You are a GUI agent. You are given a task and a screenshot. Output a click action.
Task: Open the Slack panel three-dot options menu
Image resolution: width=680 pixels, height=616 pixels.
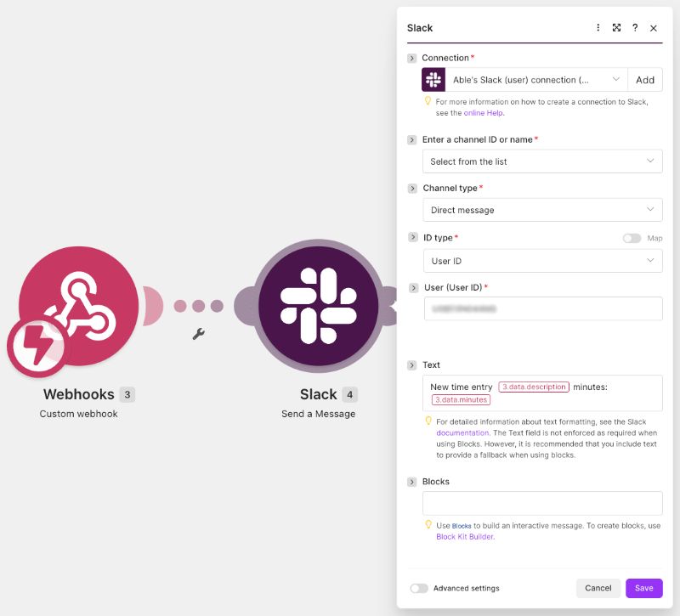pyautogui.click(x=598, y=28)
